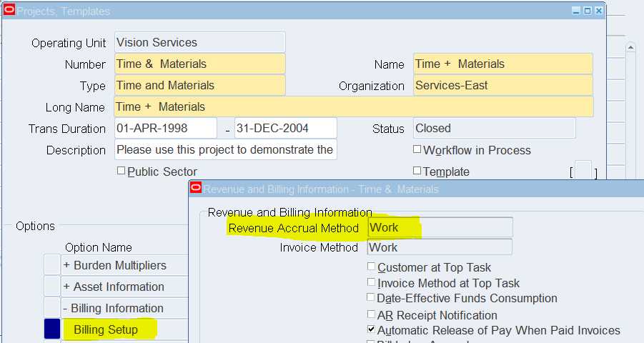Close the Projects, Templates window
644x343 pixels.
(599, 11)
